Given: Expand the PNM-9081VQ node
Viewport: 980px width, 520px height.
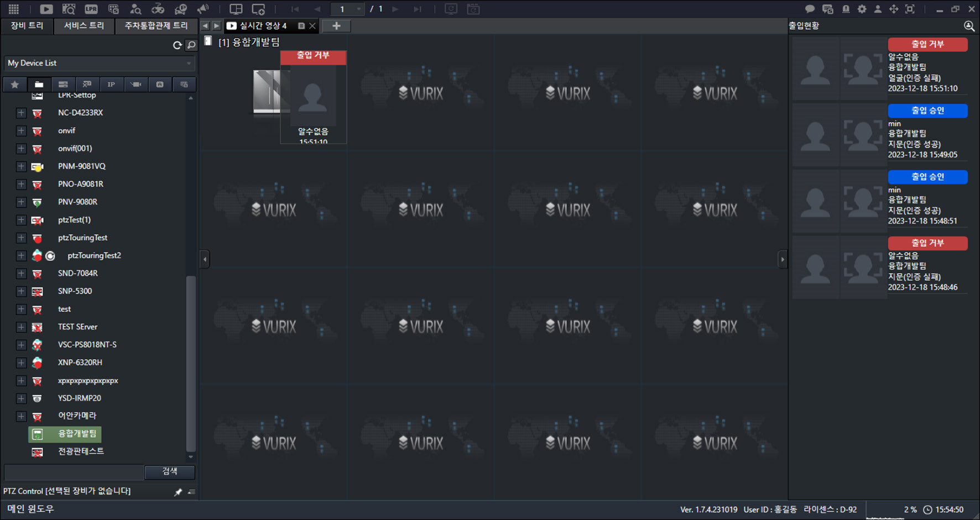Looking at the screenshot, I should [21, 166].
